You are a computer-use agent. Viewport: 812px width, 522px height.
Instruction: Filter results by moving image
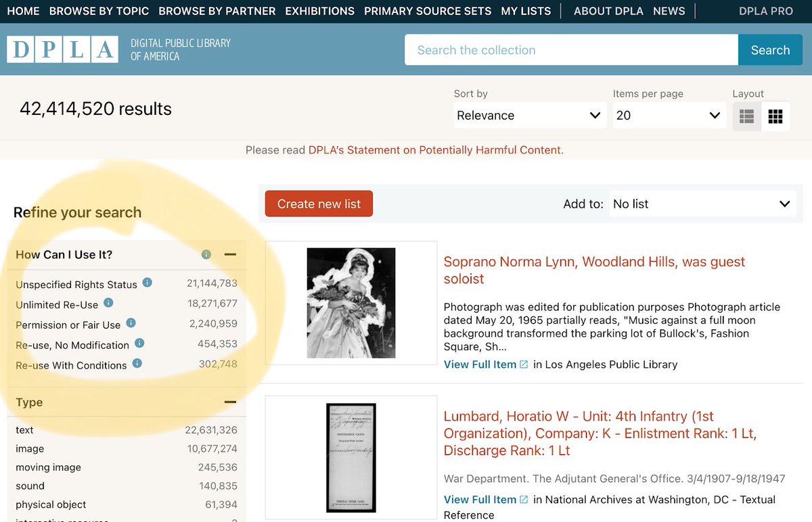(48, 467)
